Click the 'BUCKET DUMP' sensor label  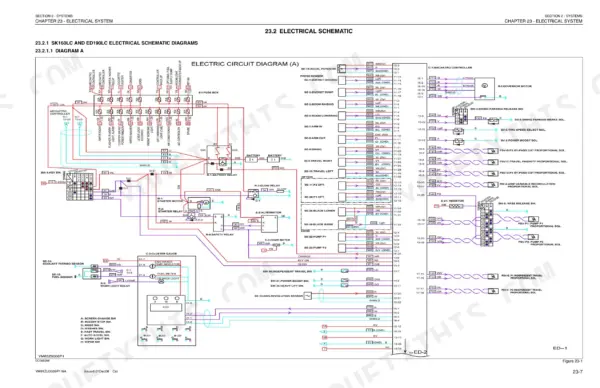(318, 92)
